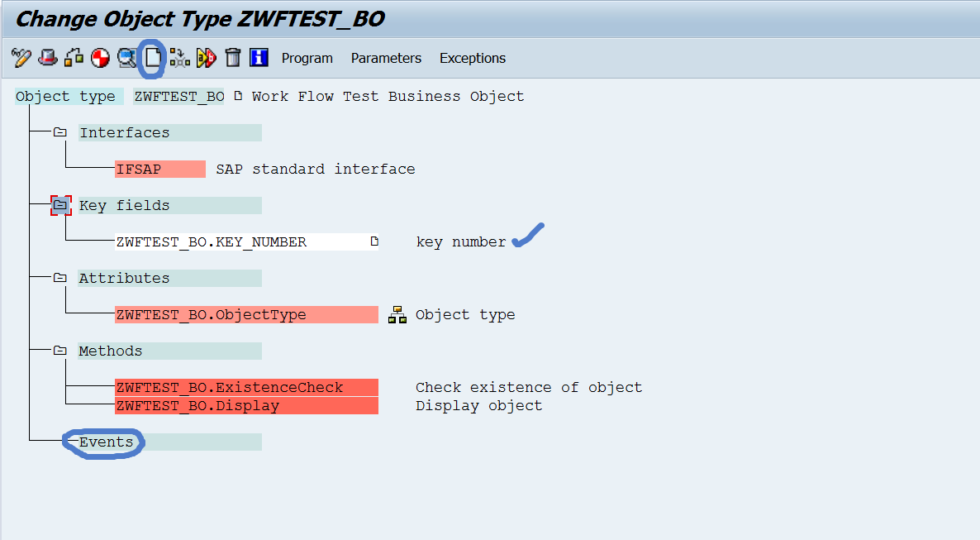This screenshot has width=980, height=540.
Task: Click 'Display object' description text
Action: (478, 405)
